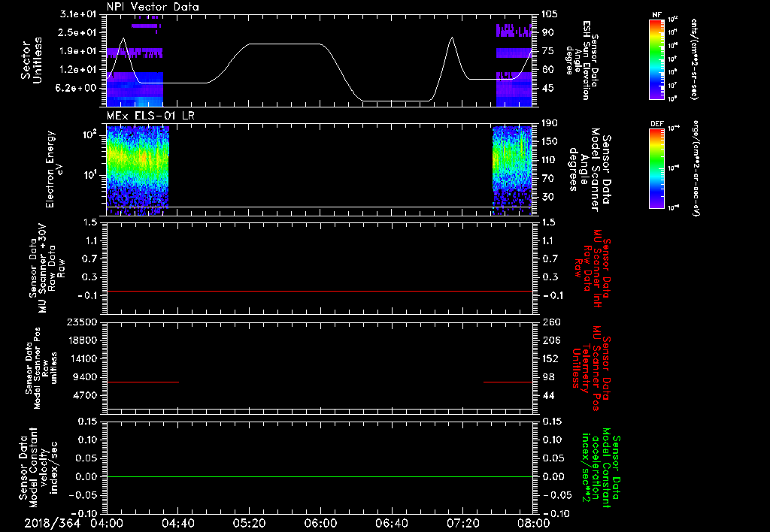Click the NF color scale bar
Viewport: 770px width, 532px height.
[657, 59]
